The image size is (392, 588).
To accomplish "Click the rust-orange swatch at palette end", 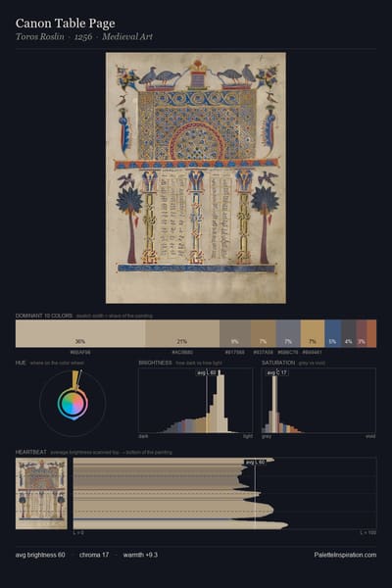I will [371, 333].
